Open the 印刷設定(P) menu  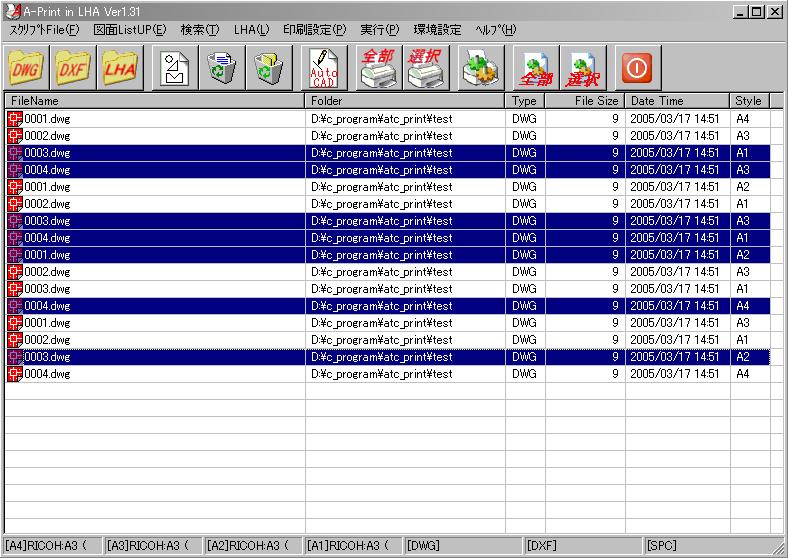(x=314, y=30)
